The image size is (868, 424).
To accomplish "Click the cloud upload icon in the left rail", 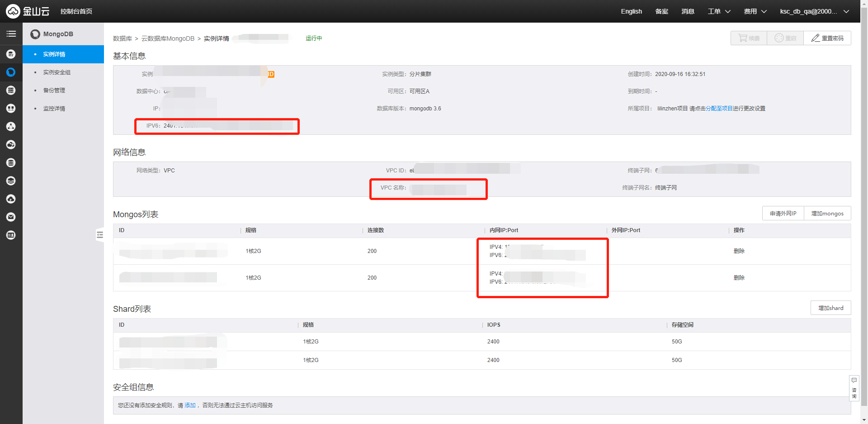I will point(11,199).
